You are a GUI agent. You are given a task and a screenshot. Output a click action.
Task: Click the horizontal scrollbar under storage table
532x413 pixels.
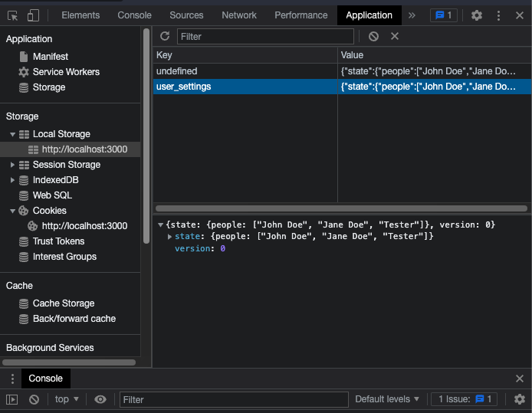(x=341, y=208)
